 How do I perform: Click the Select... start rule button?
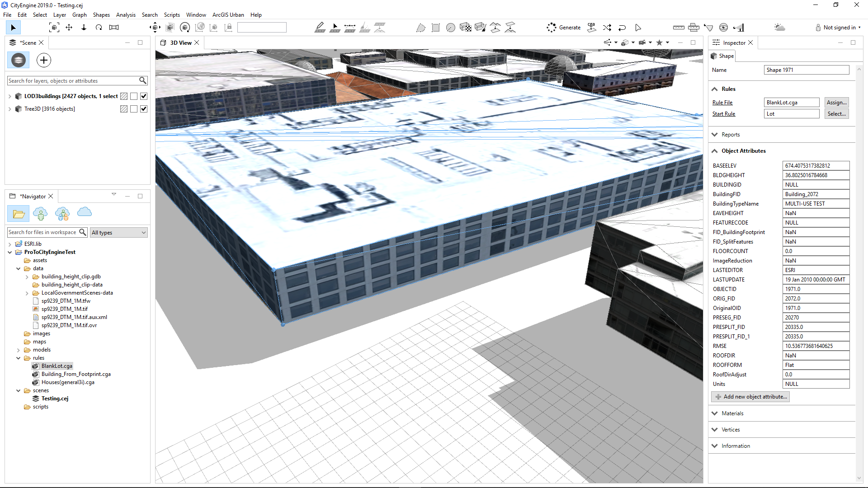[836, 114]
